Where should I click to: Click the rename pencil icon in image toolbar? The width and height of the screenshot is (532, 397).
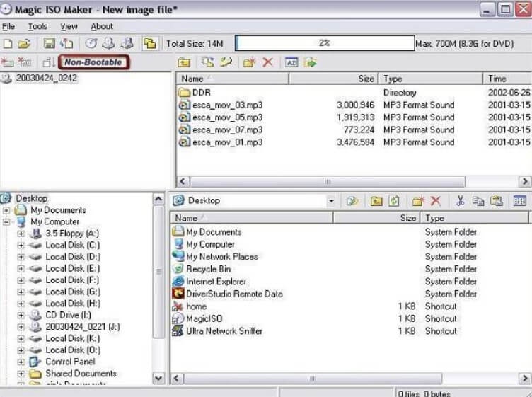226,62
